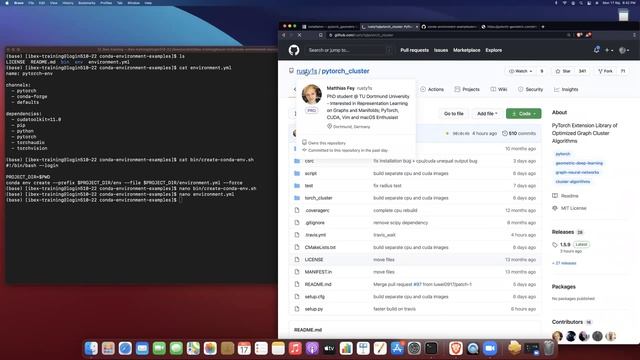Fork the pytorch_cluster repository

click(605, 71)
